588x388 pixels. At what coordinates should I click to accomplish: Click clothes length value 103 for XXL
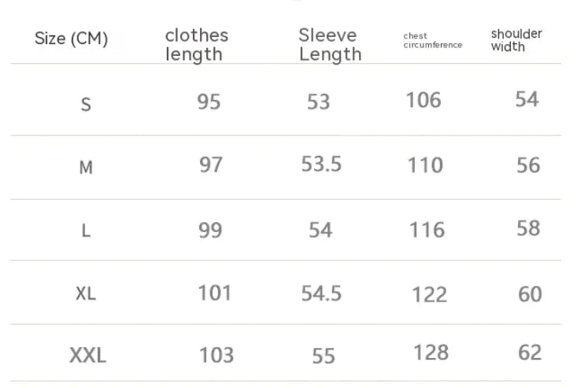pos(216,355)
